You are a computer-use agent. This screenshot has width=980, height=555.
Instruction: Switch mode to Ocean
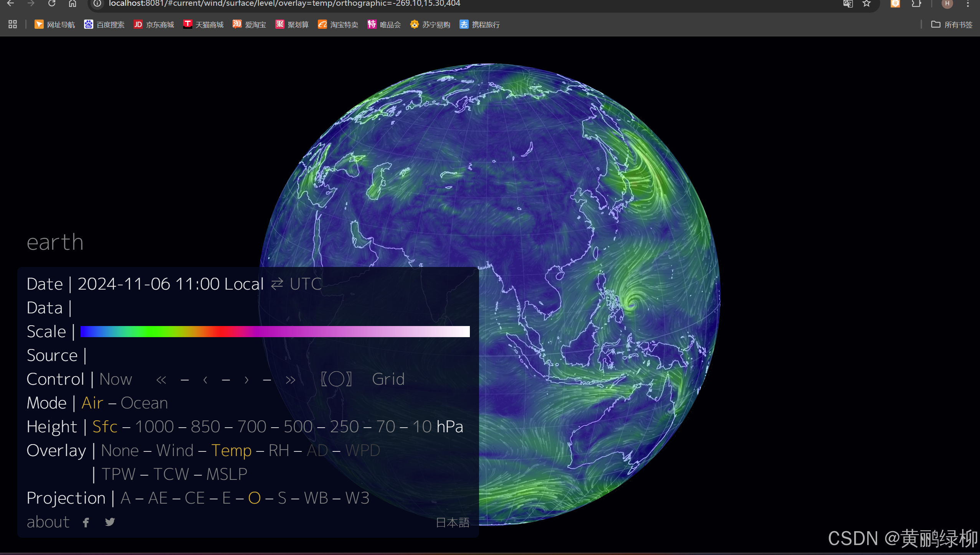click(144, 403)
